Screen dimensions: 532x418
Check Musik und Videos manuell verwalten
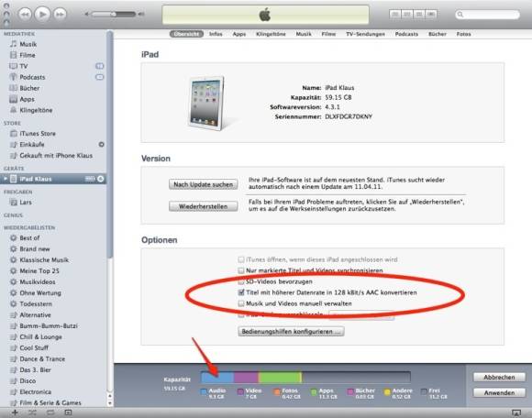241,303
